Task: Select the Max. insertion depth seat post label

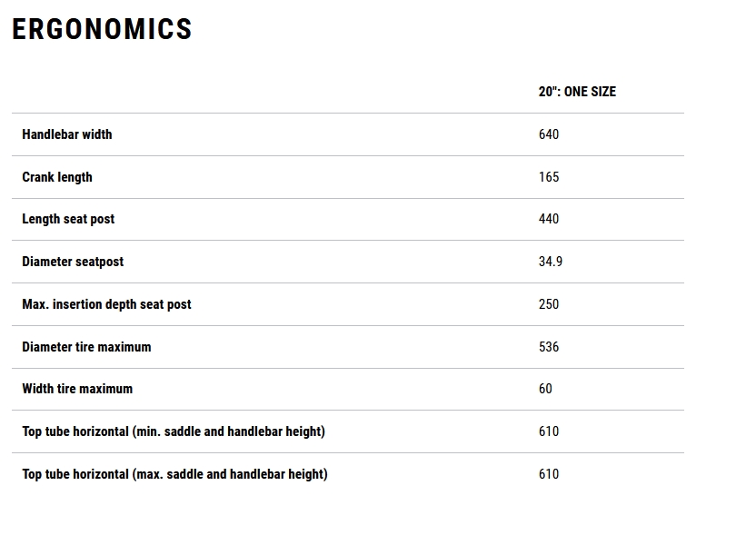Action: pyautogui.click(x=106, y=304)
